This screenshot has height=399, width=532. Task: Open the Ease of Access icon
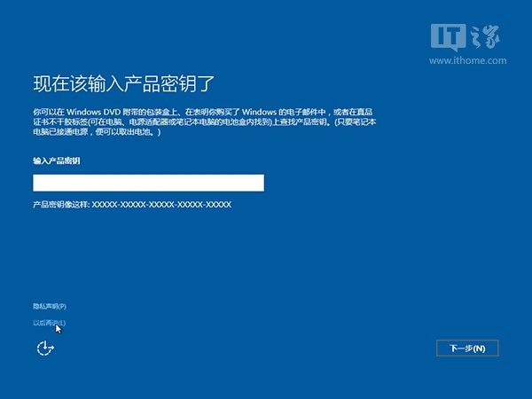pos(45,348)
